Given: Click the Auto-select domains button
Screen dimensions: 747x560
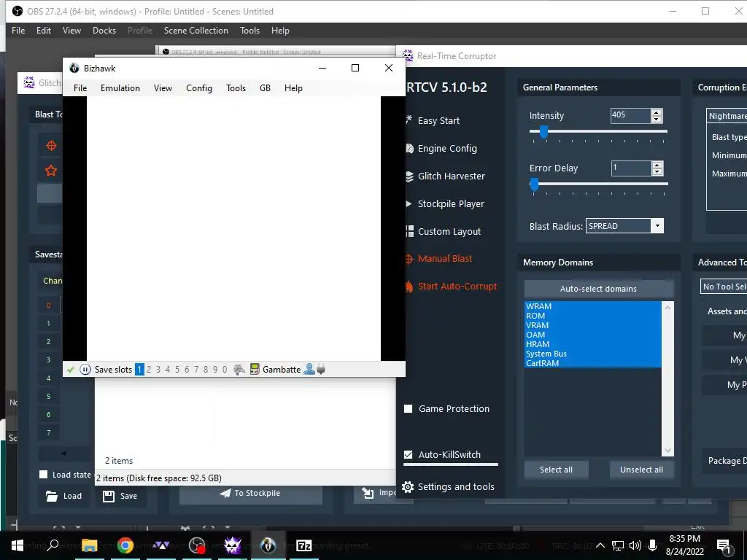Looking at the screenshot, I should (598, 289).
